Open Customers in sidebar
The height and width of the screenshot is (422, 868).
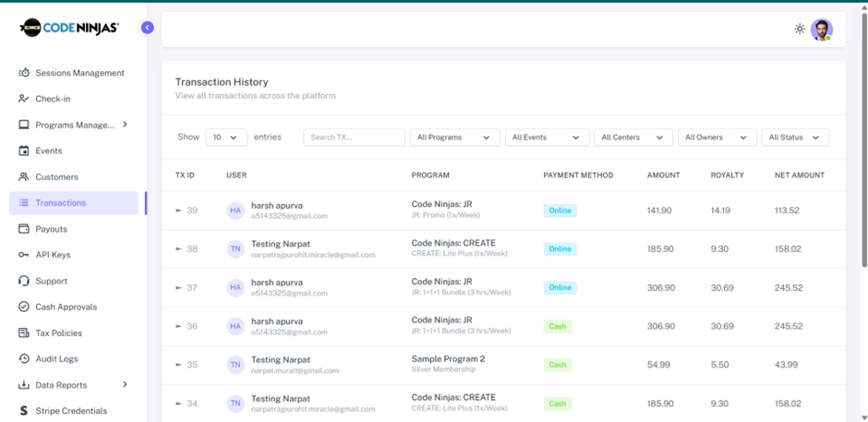point(74,177)
